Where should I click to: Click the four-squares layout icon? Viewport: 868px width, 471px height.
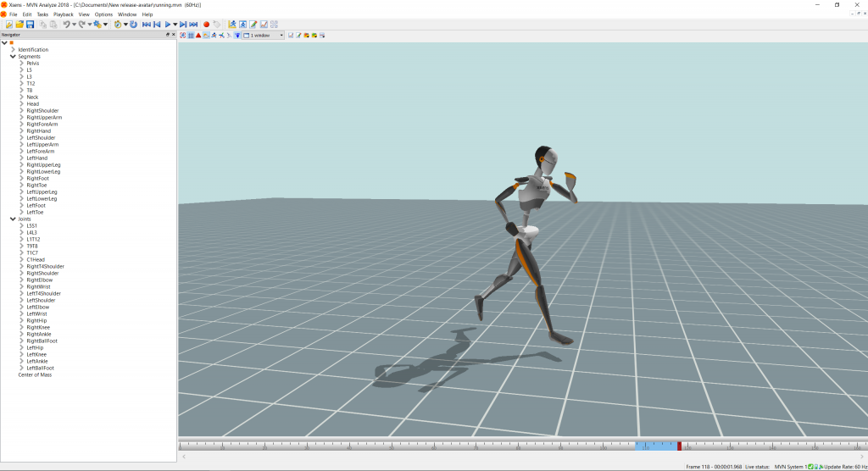point(274,25)
